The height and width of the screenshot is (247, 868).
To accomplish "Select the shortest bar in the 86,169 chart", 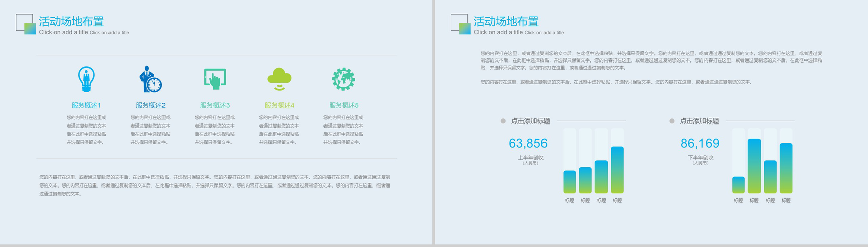I will click(x=738, y=185).
